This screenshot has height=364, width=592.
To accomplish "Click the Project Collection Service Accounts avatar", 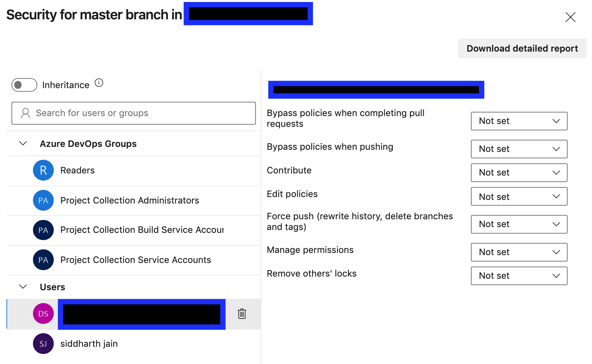I will pyautogui.click(x=43, y=260).
